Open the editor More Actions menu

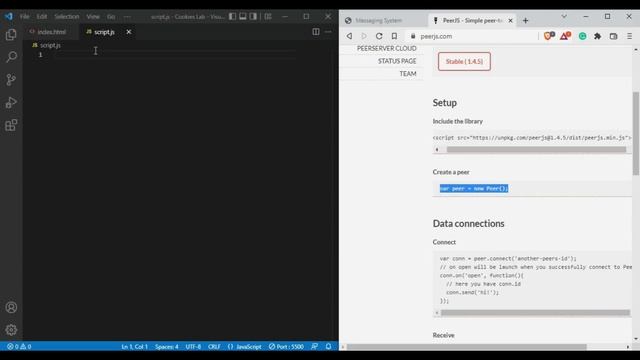tap(328, 32)
